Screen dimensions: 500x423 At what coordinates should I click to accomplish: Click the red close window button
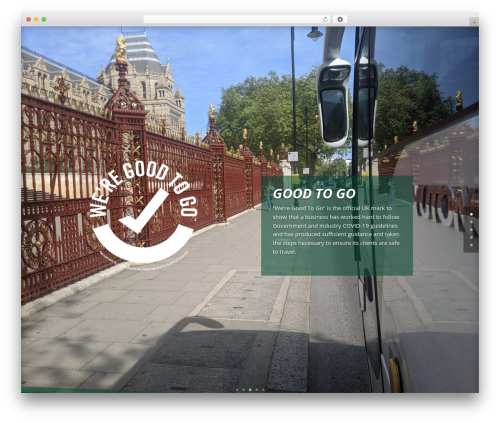point(29,20)
